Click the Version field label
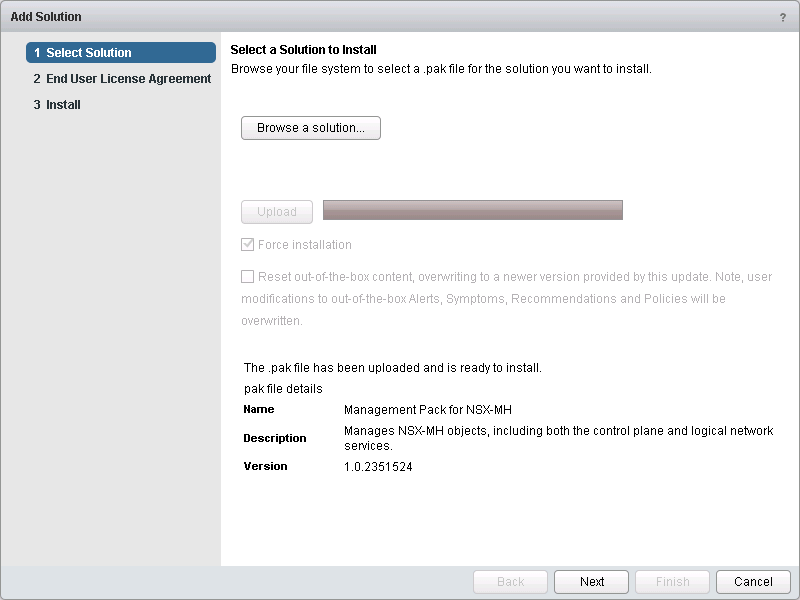 265,466
